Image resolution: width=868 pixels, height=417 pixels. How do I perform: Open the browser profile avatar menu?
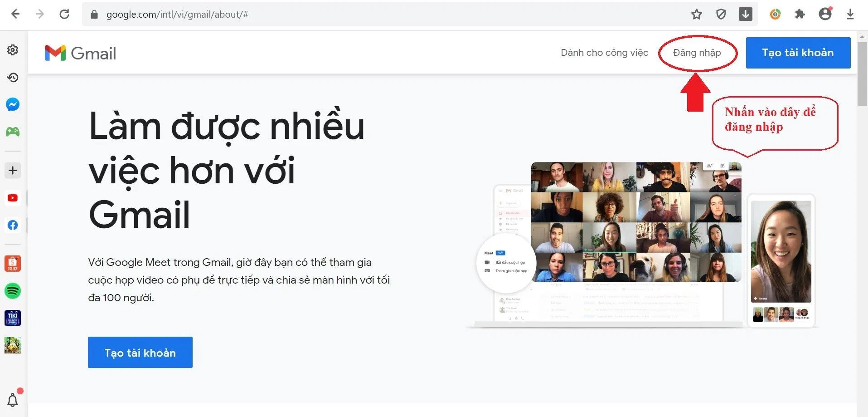tap(825, 14)
